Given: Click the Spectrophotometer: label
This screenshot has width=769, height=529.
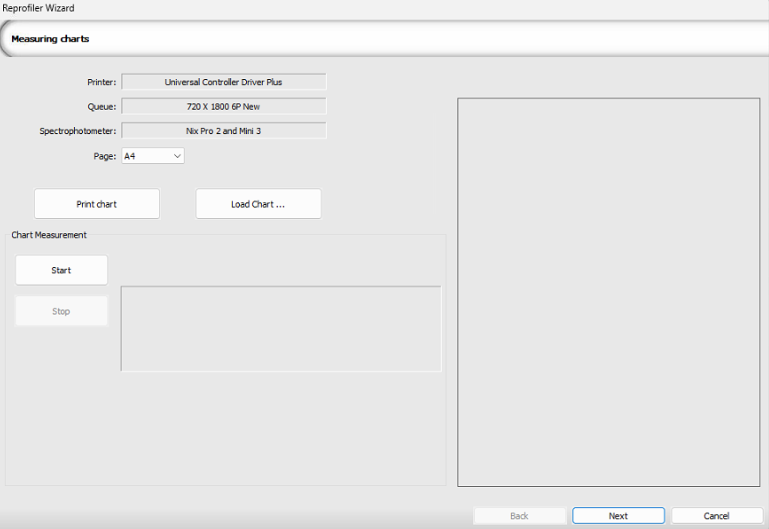Looking at the screenshot, I should (x=77, y=131).
